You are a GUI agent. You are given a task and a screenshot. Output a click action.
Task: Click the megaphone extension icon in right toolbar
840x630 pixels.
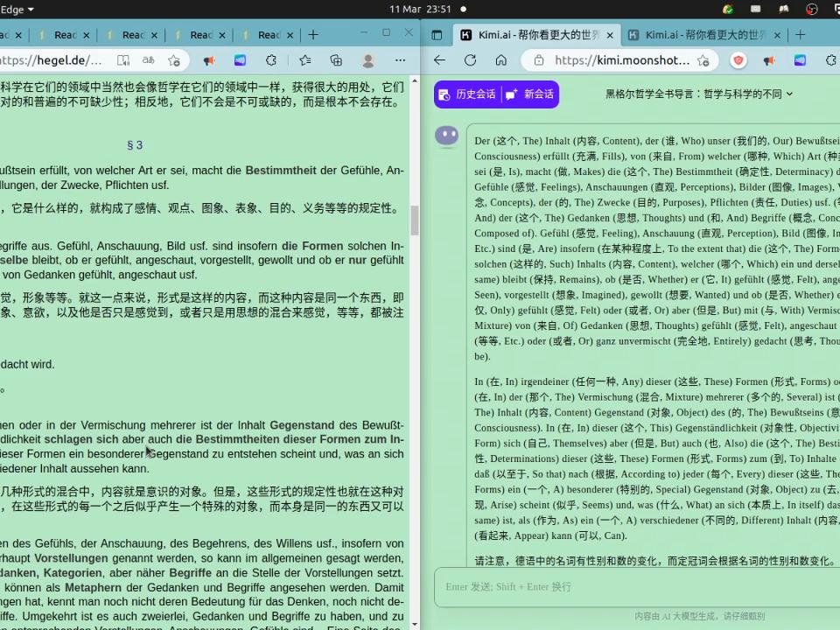point(767,61)
